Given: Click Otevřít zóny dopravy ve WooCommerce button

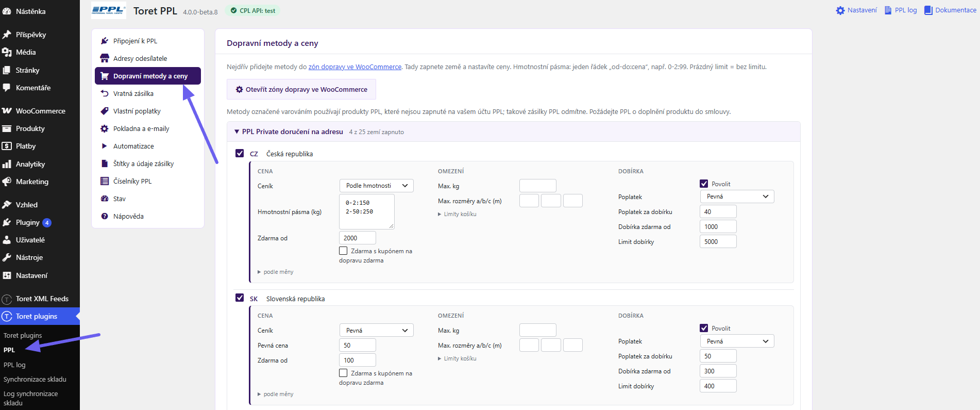Looking at the screenshot, I should click(301, 89).
